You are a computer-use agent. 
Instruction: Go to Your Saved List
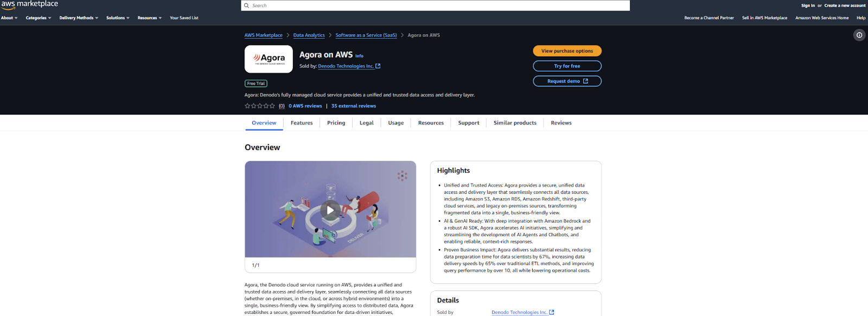(x=184, y=18)
